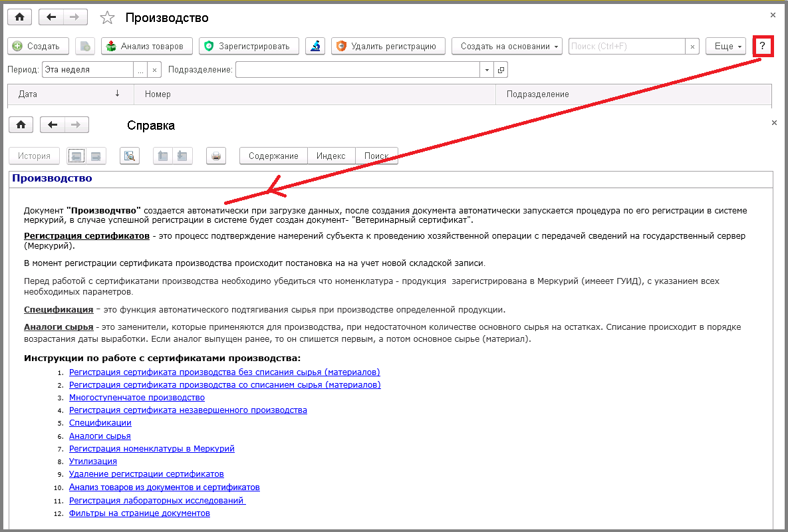Click the Зарегистрировать button

pos(249,46)
